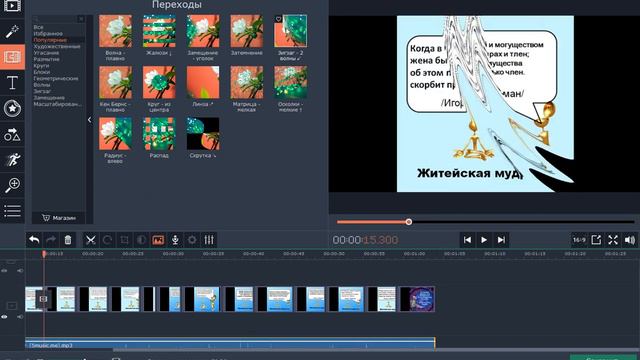Select the Художественные category

57,47
